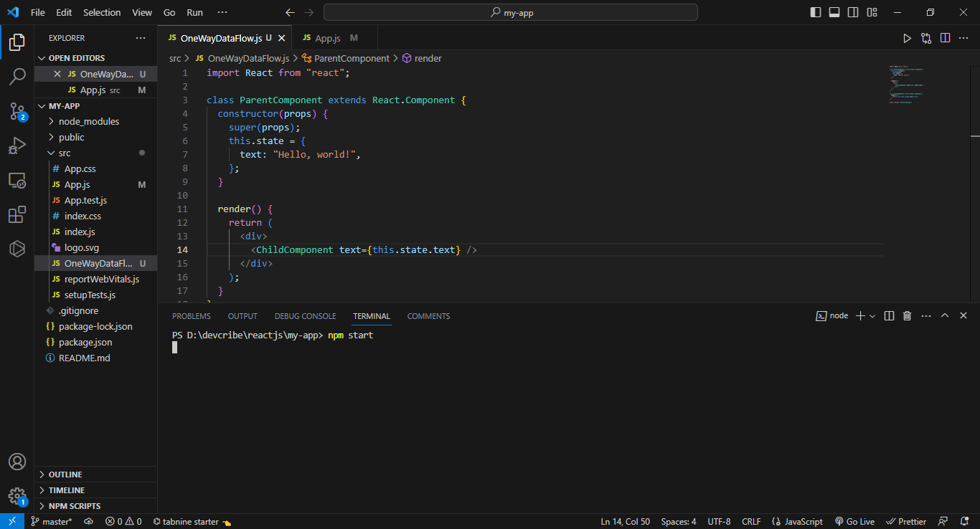980x529 pixels.
Task: Start the Go Live server
Action: tap(855, 521)
